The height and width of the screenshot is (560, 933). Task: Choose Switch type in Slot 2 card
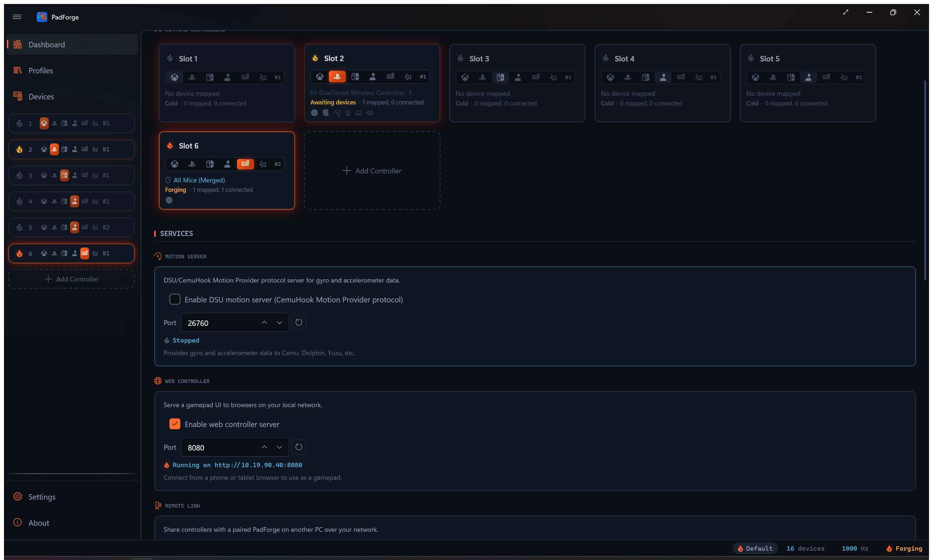(x=355, y=77)
